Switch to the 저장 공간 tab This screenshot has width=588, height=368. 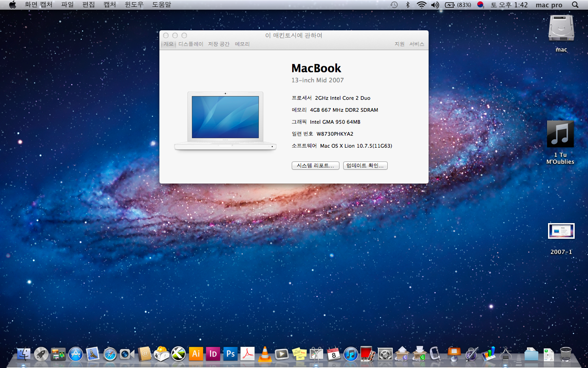[219, 44]
